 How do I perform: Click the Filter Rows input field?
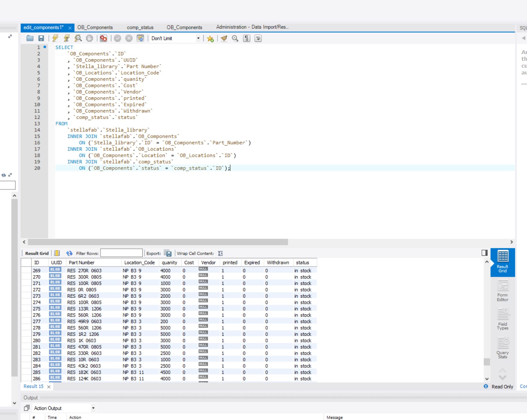[121, 253]
